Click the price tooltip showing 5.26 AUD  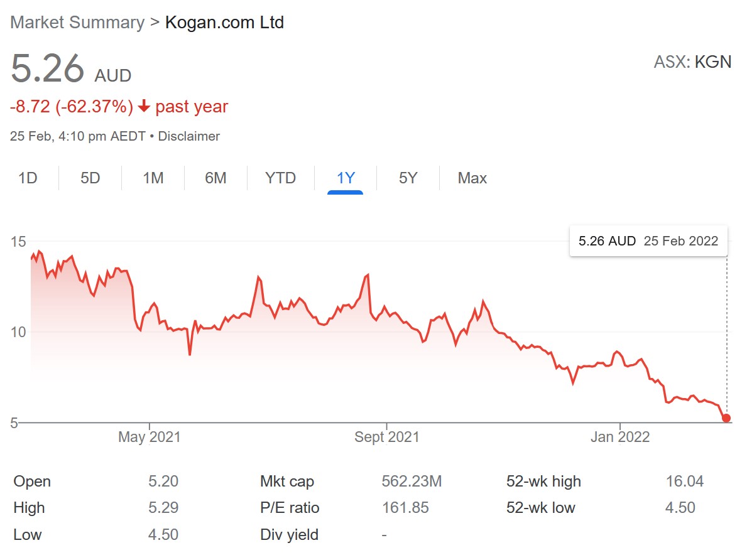(x=648, y=241)
